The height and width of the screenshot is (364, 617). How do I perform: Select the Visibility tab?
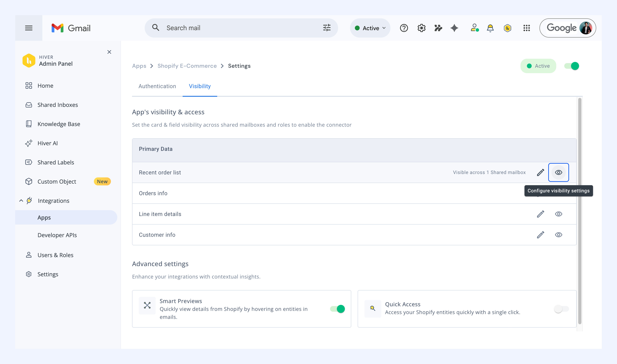coord(200,86)
